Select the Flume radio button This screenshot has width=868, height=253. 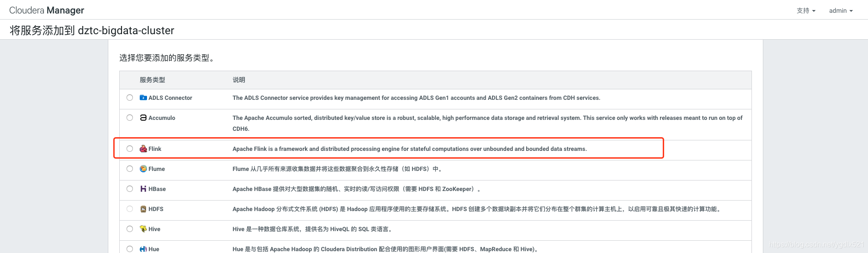pyautogui.click(x=130, y=169)
